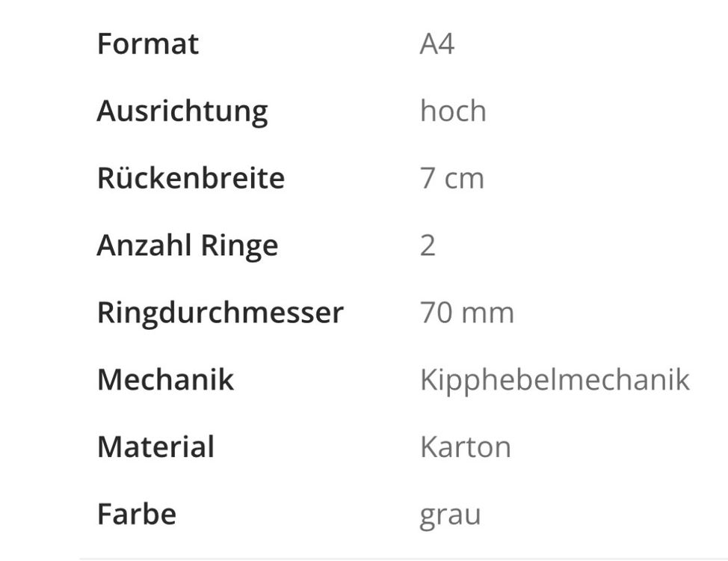
Task: Click the word Ringe in Anzahl Ringe
Action: [x=240, y=246]
